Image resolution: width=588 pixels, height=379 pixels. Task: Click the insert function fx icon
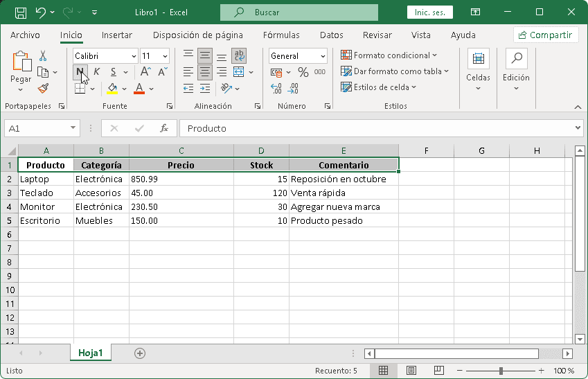pos(164,128)
